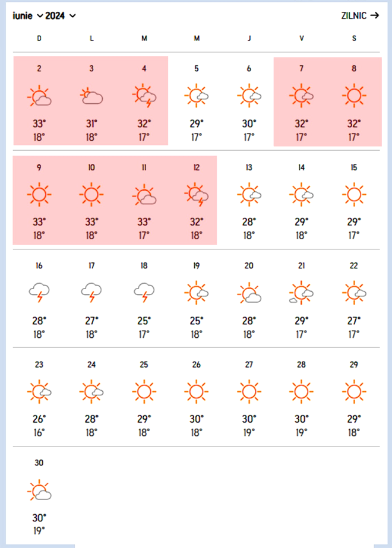The image size is (392, 548).
Task: Click the V weekday column header
Action: 302,39
